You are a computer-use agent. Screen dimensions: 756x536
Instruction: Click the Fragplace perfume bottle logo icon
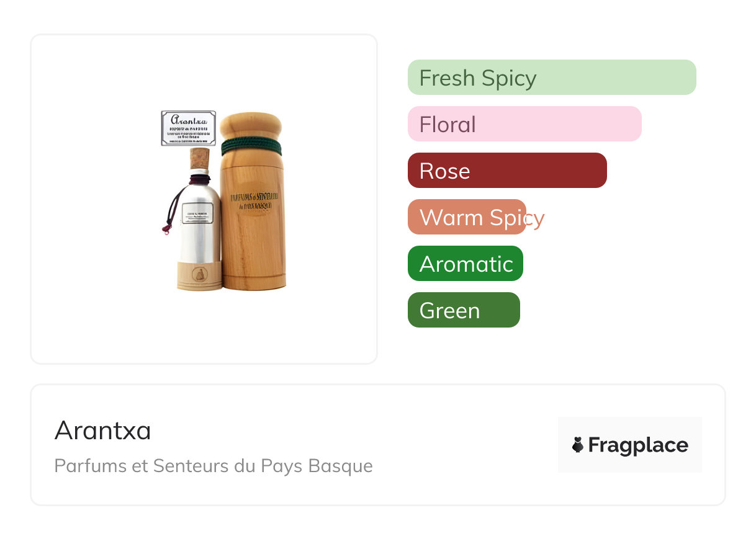coord(578,445)
